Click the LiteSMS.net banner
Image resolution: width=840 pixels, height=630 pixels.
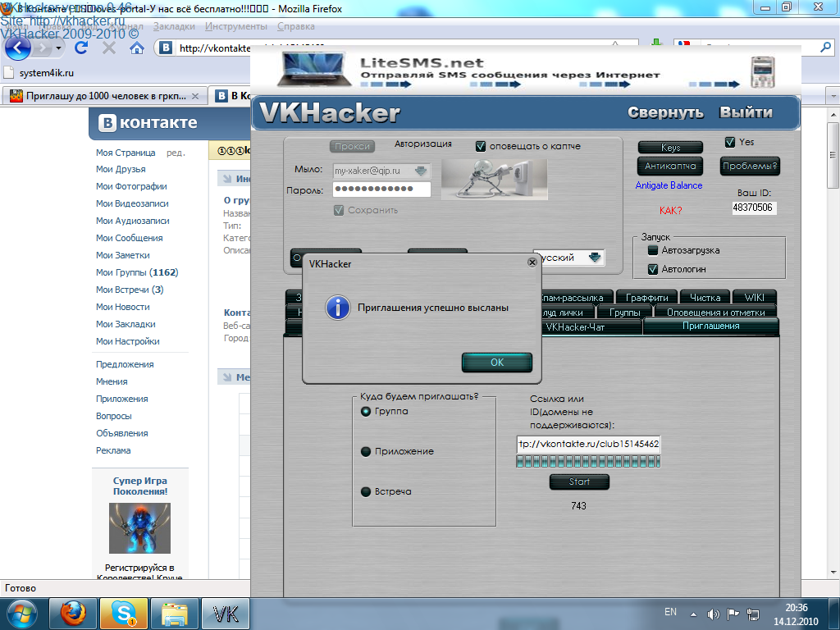[525, 71]
